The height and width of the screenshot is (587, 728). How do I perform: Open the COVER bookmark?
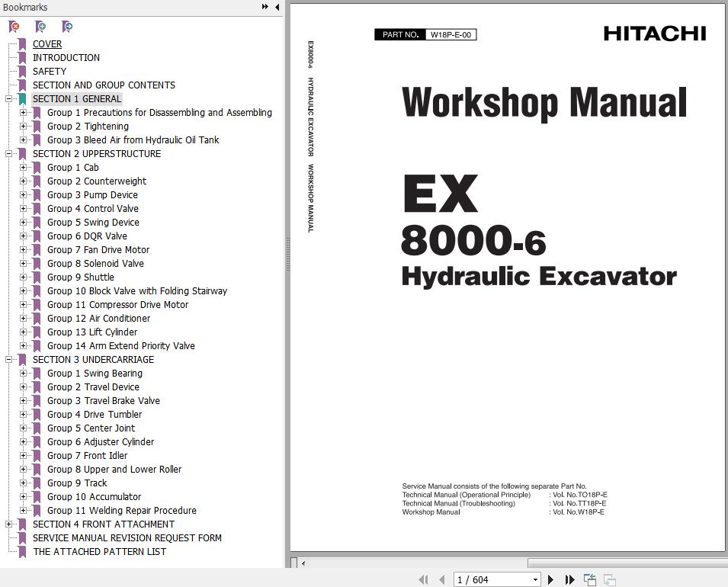click(x=47, y=44)
